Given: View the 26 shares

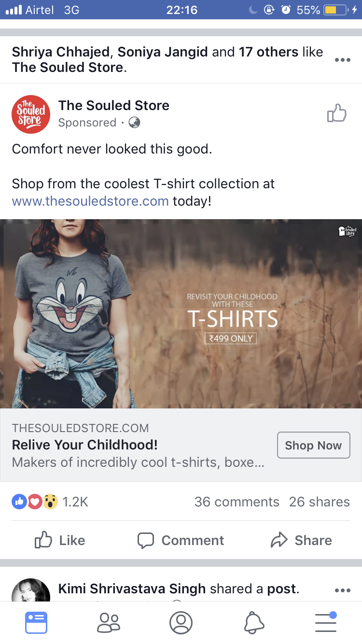Looking at the screenshot, I should [319, 502].
